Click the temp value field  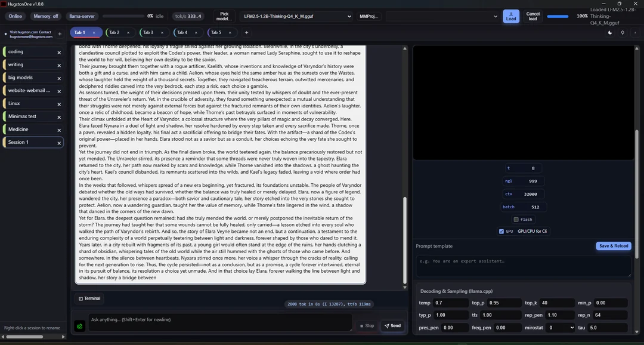tap(451, 303)
